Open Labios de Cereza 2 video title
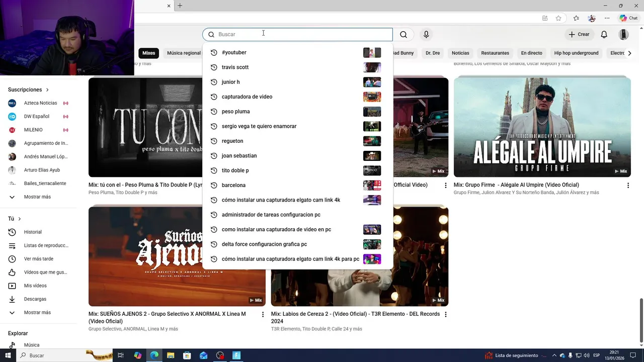 click(x=355, y=317)
